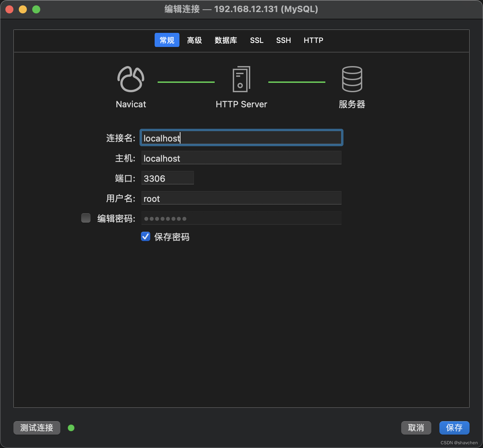
Task: Click the 服务器 label text
Action: pos(352,104)
